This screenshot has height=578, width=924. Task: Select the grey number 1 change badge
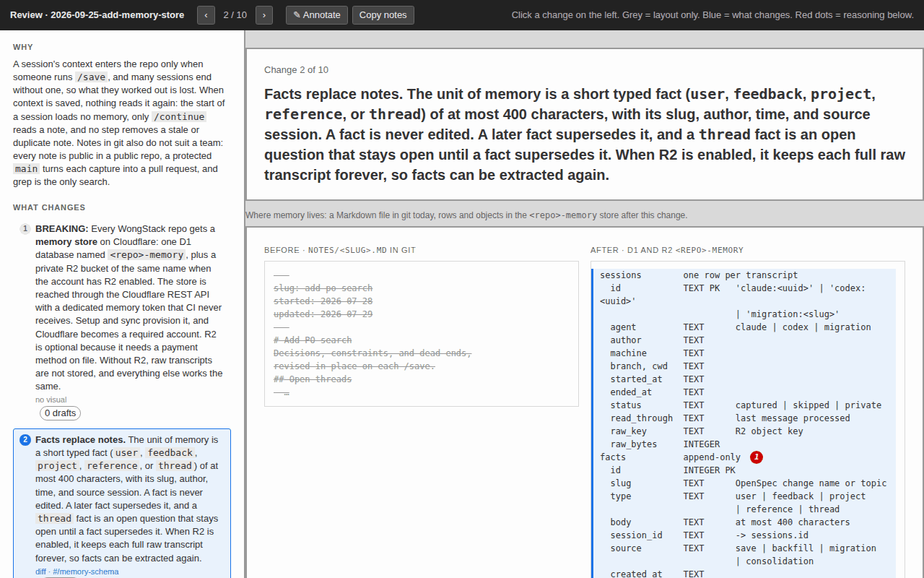click(25, 229)
